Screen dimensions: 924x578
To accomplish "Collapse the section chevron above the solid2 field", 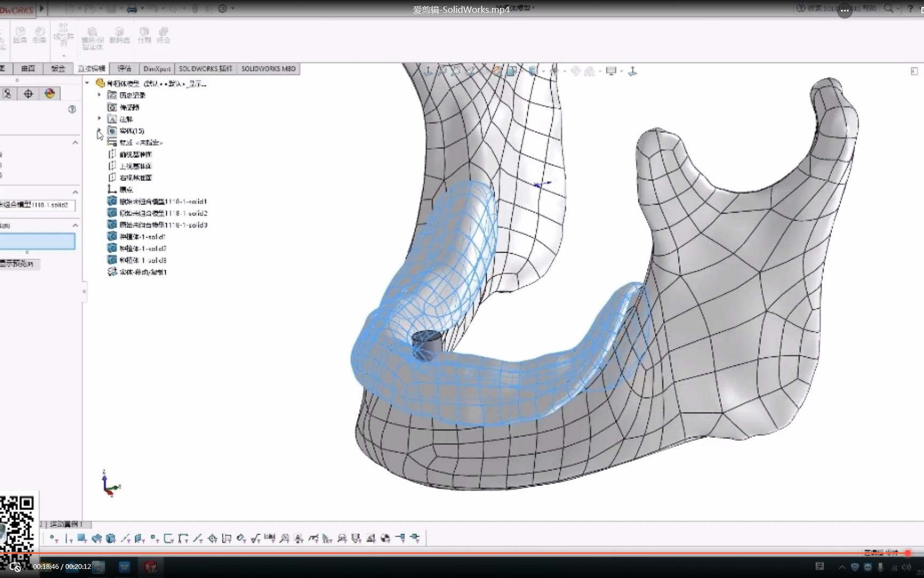I will pyautogui.click(x=75, y=192).
